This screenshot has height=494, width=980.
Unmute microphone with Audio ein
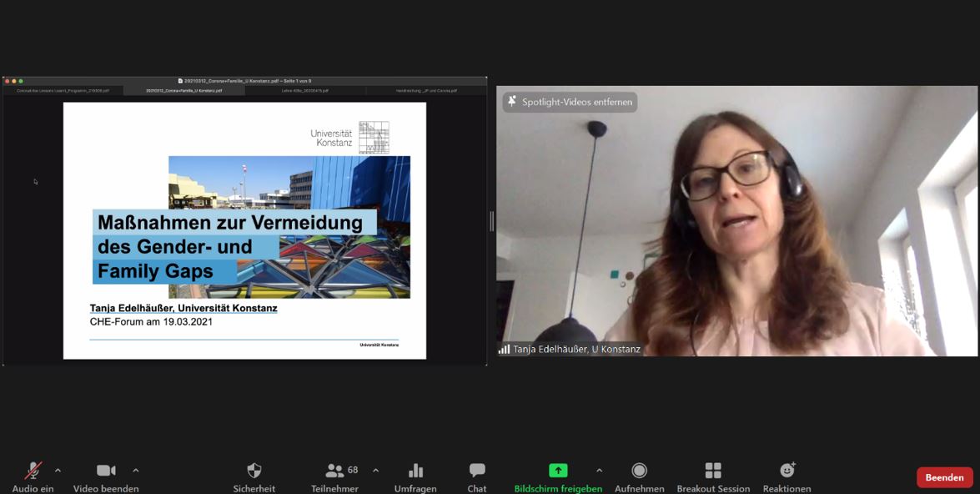point(33,471)
